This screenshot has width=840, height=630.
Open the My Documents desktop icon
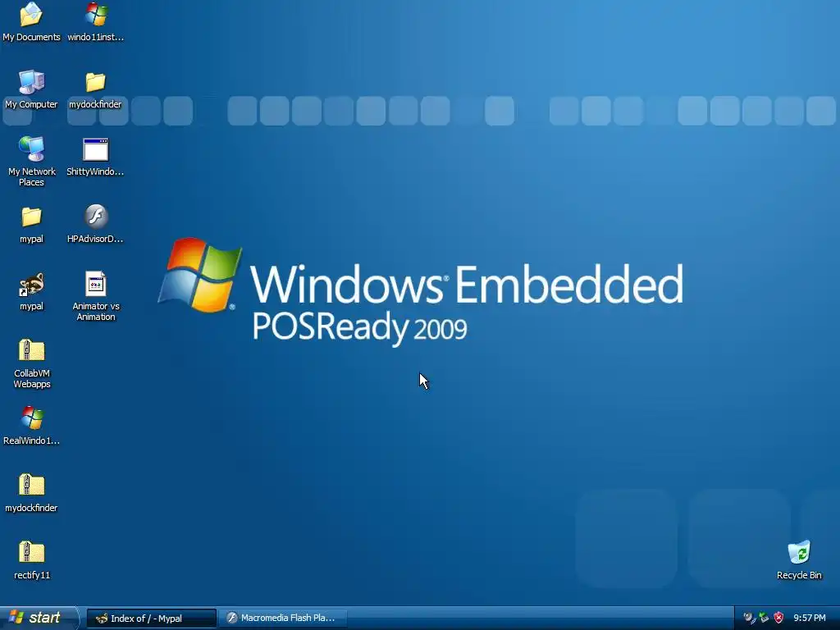tap(31, 21)
